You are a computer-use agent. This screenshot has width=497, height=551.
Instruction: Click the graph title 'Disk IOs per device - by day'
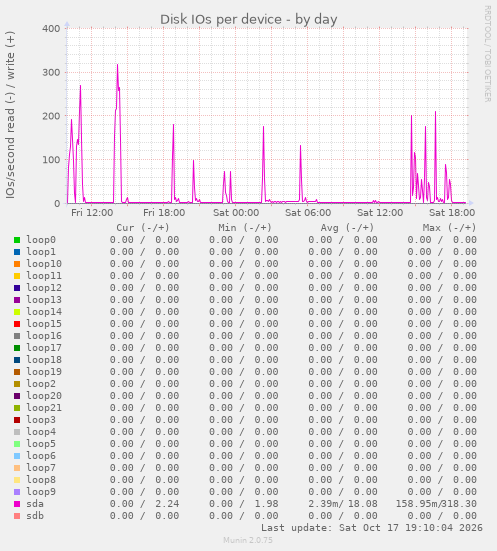[x=248, y=19]
